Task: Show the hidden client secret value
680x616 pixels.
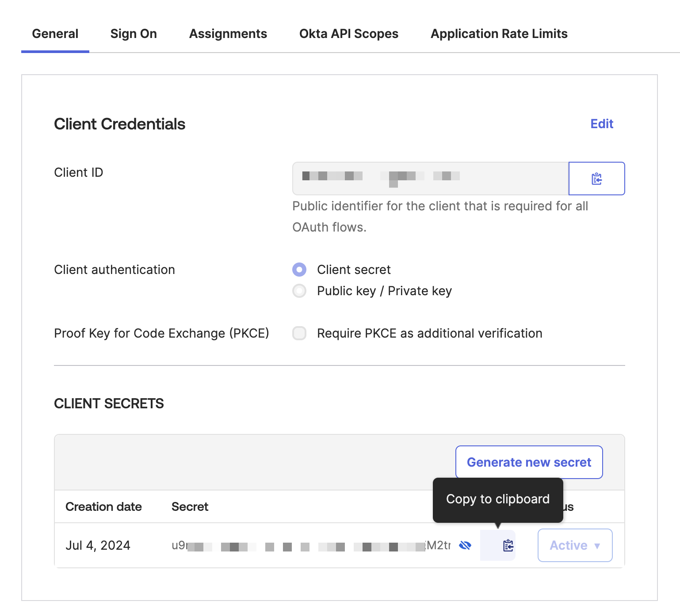Action: click(466, 545)
